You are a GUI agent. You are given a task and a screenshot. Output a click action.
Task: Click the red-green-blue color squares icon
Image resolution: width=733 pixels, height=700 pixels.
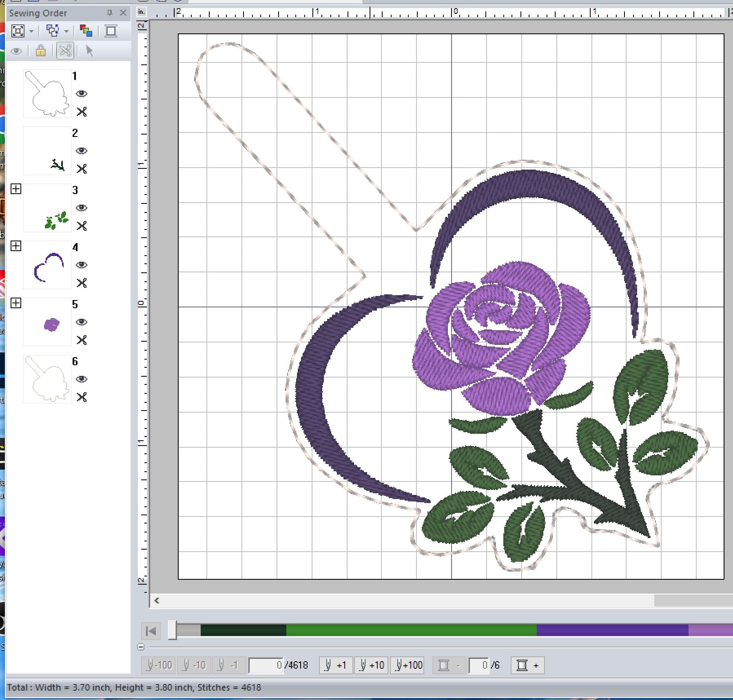point(86,31)
